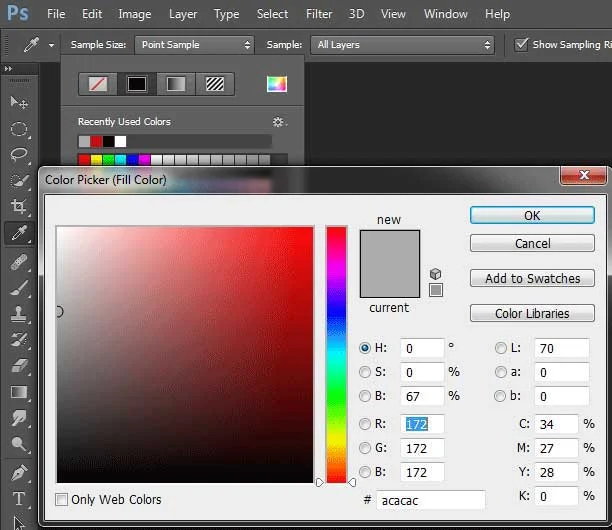
Task: Click the web-safe color square below the cube
Action: click(x=436, y=290)
